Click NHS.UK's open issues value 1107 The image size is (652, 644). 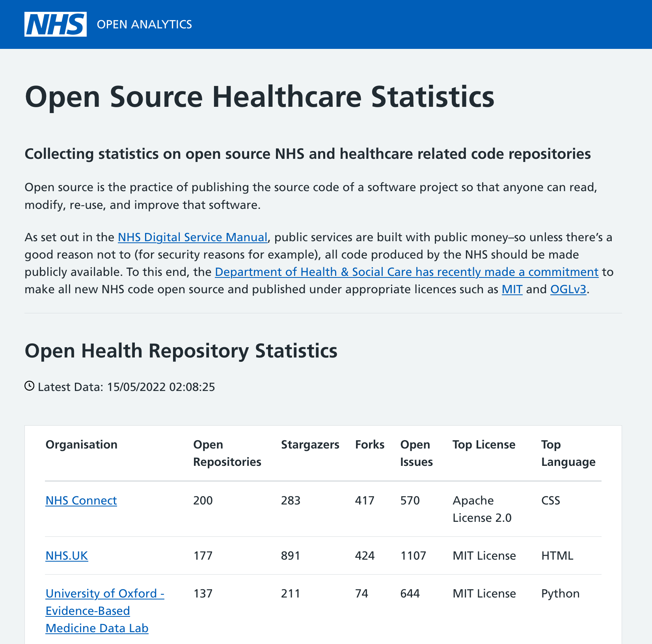[x=413, y=556]
